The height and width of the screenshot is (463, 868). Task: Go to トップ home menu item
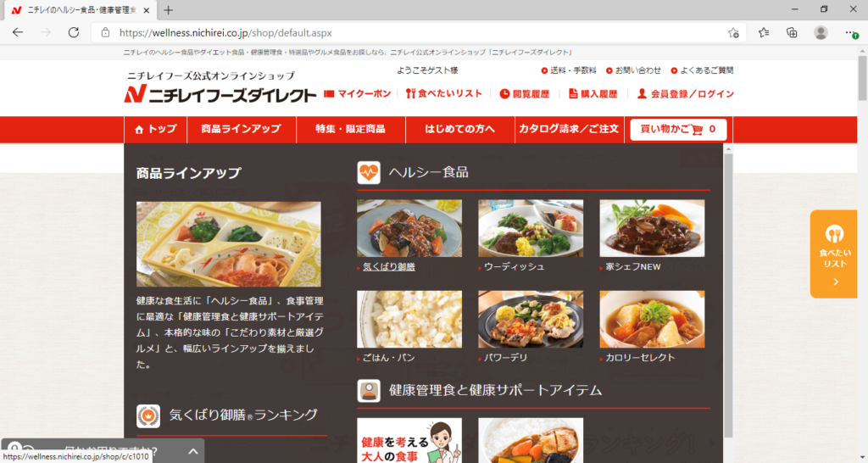click(156, 129)
